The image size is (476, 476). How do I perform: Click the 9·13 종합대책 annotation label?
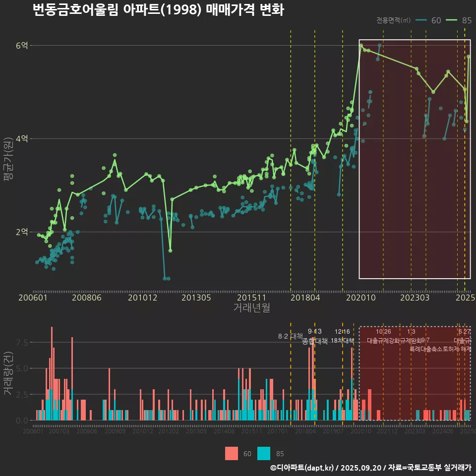coord(314,336)
